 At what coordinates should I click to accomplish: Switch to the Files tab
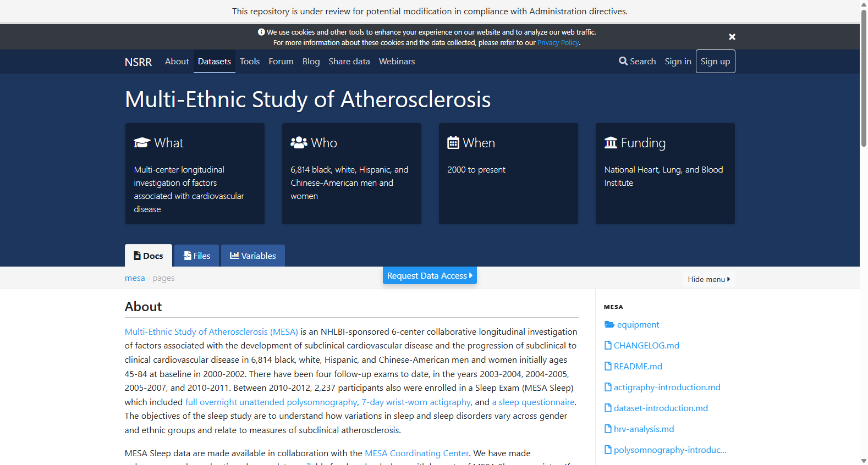tap(197, 256)
